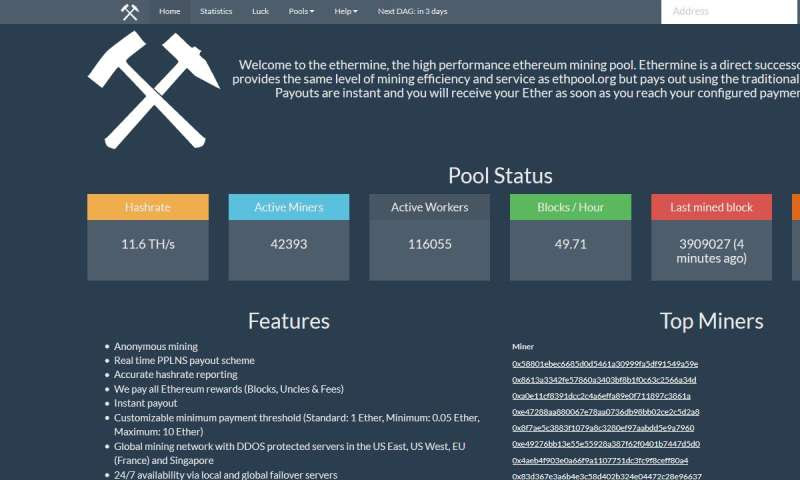Click the '42393' active miners value
This screenshot has width=800, height=480.
289,244
